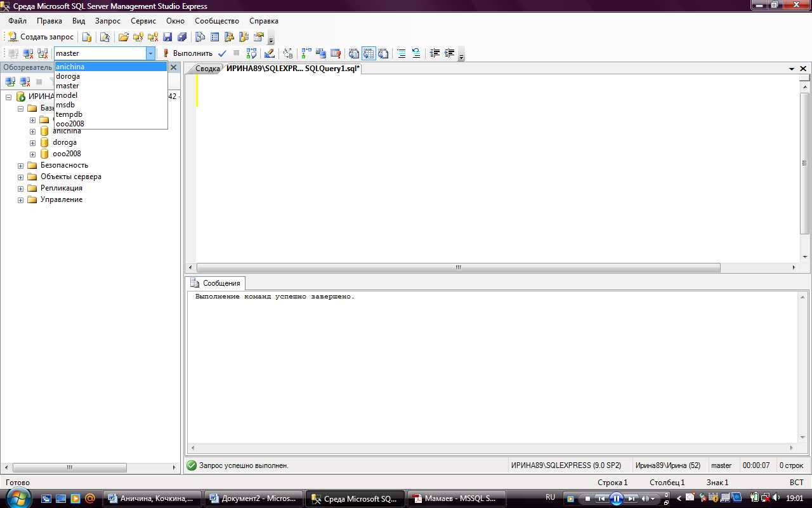Open the Сообщество menu
The height and width of the screenshot is (508, 812).
coord(217,21)
